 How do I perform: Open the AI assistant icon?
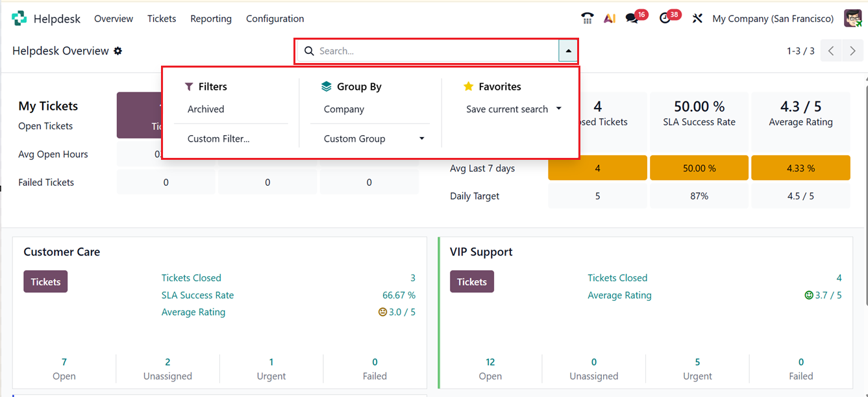point(610,19)
